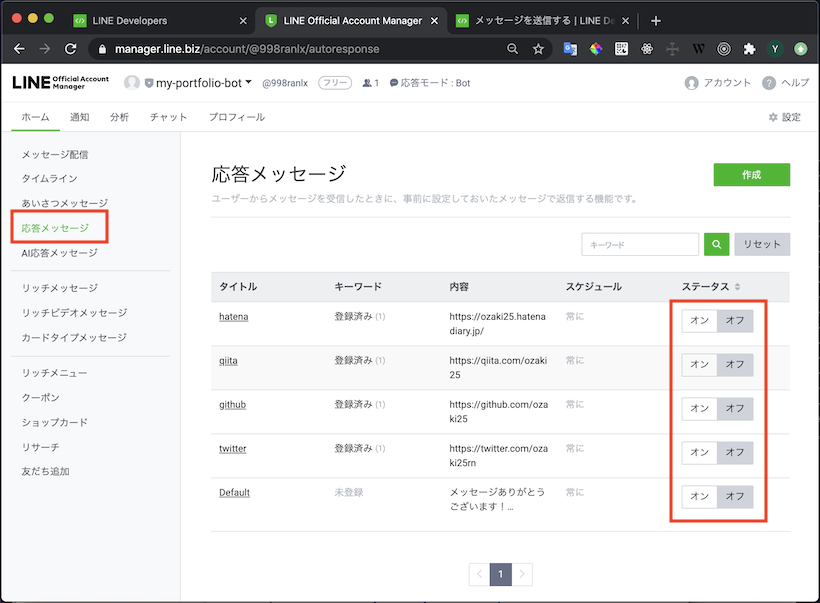Click the zoom magnifier icon in address bar
Screen dimensions: 820x603
[x=512, y=49]
